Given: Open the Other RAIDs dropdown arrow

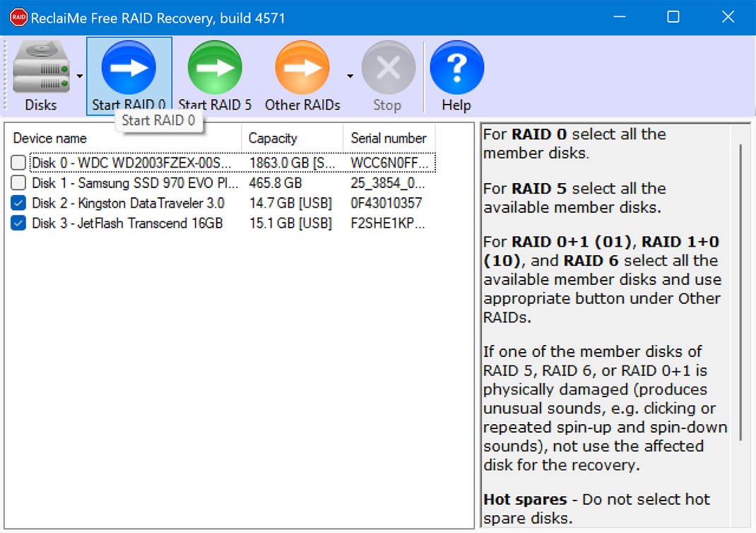Looking at the screenshot, I should coord(350,76).
